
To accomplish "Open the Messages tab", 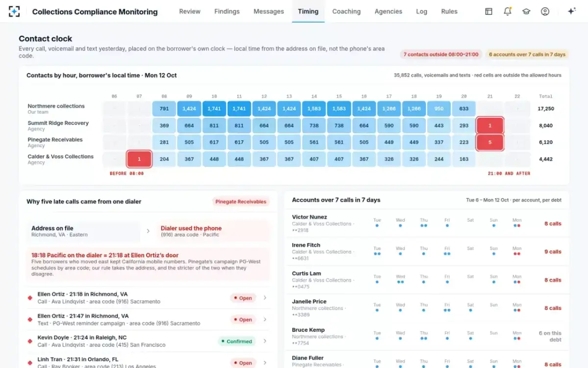I will (269, 11).
